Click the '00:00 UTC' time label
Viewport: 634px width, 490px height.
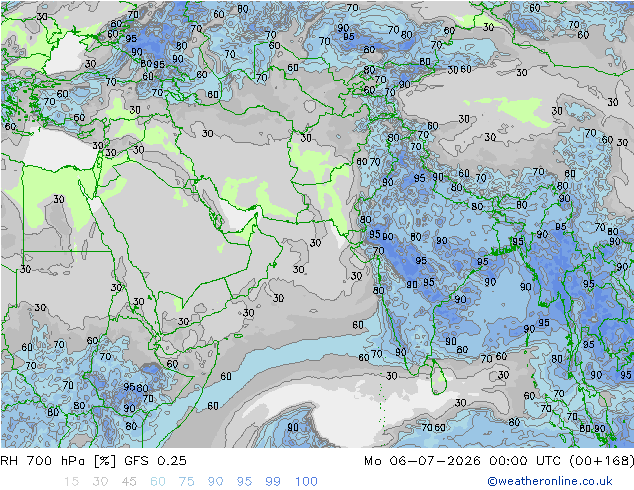click(x=524, y=461)
